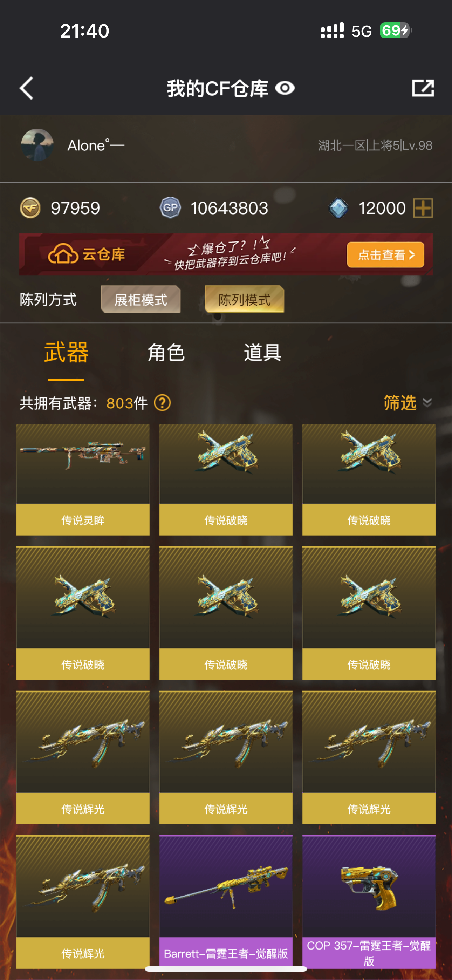This screenshot has height=980, width=452.
Task: Select 展柜模式 display mode
Action: (x=141, y=299)
